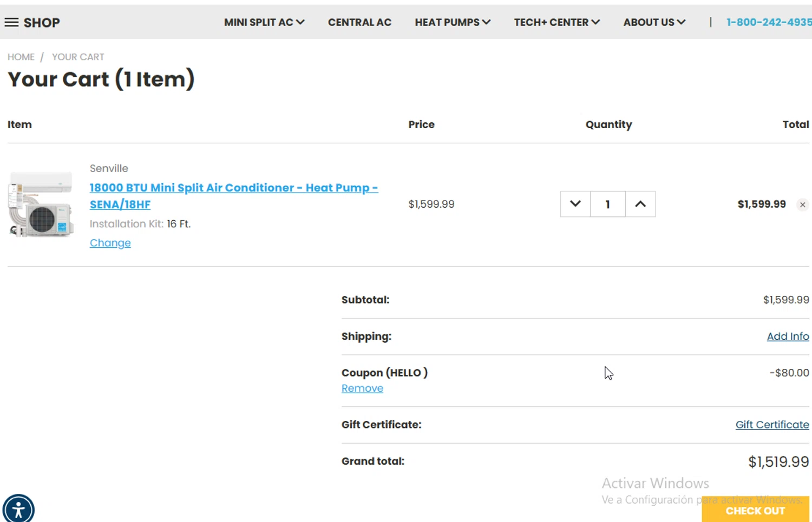Click the quantity input field
Screen dimensions: 812x522
tap(607, 204)
